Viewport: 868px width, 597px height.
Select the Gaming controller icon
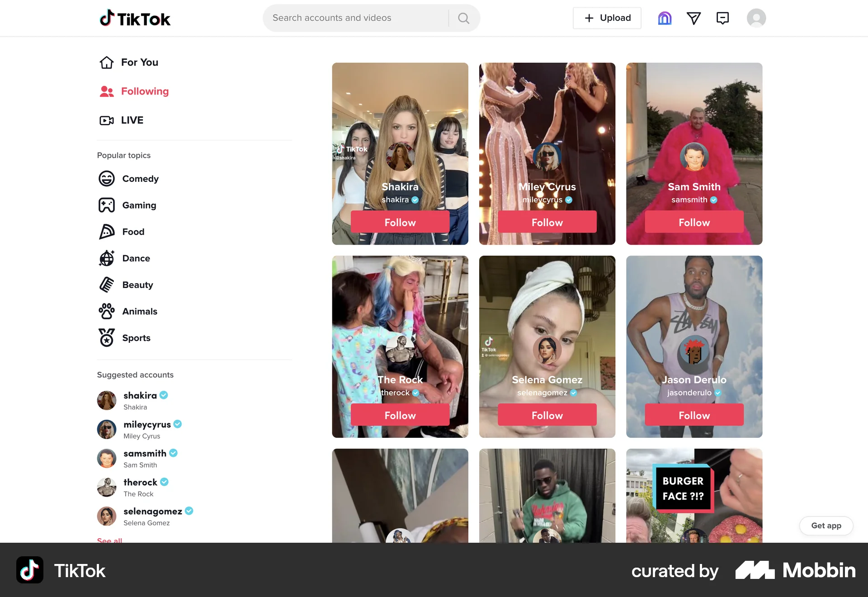[x=106, y=205]
